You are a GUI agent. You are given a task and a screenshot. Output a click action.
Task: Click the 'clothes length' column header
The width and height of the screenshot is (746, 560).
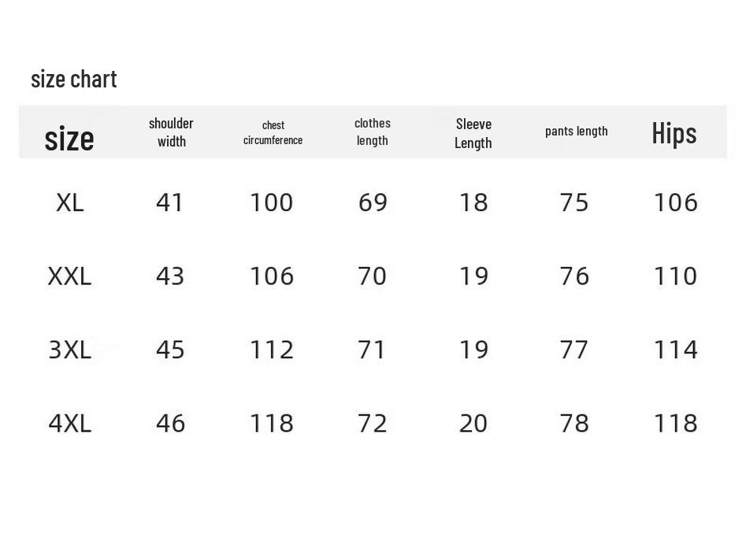373,132
